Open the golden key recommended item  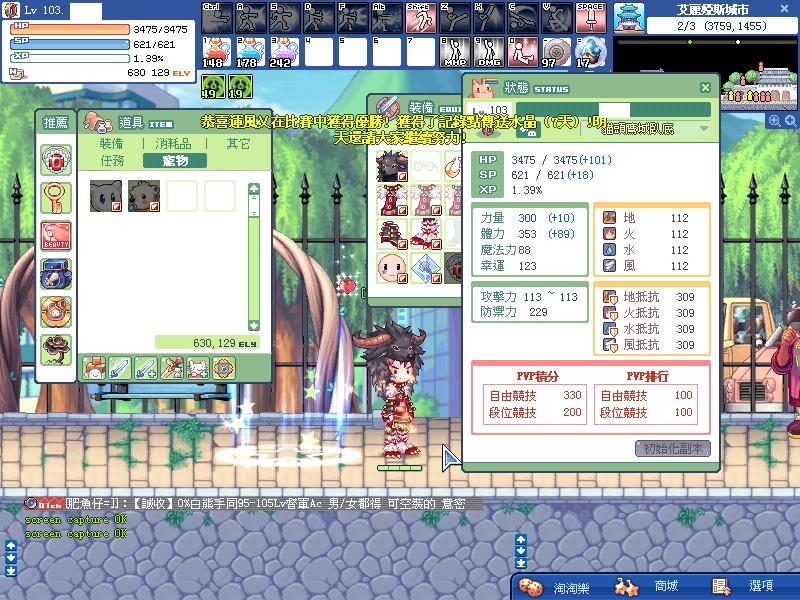(56, 198)
